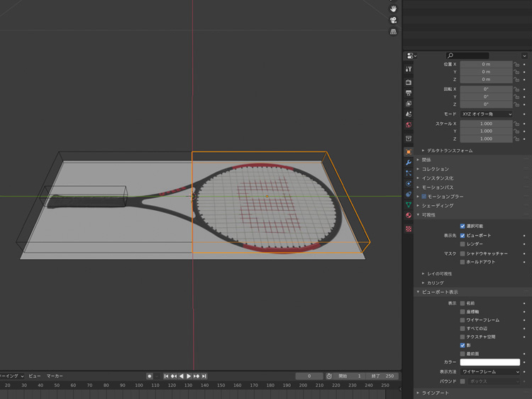Open the World properties globe tab
Viewport: 532px width, 399px height.
tap(409, 125)
